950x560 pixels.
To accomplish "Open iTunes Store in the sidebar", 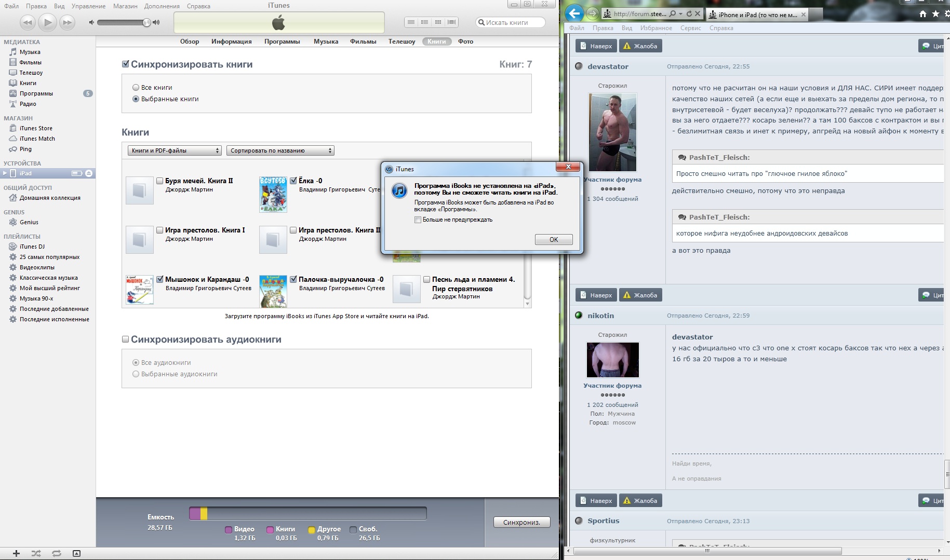I will [x=36, y=128].
